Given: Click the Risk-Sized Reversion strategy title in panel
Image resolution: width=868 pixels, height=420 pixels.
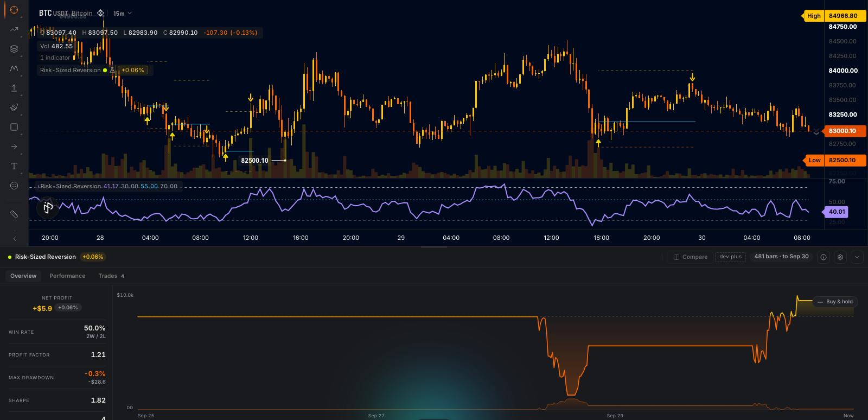Looking at the screenshot, I should click(x=46, y=257).
